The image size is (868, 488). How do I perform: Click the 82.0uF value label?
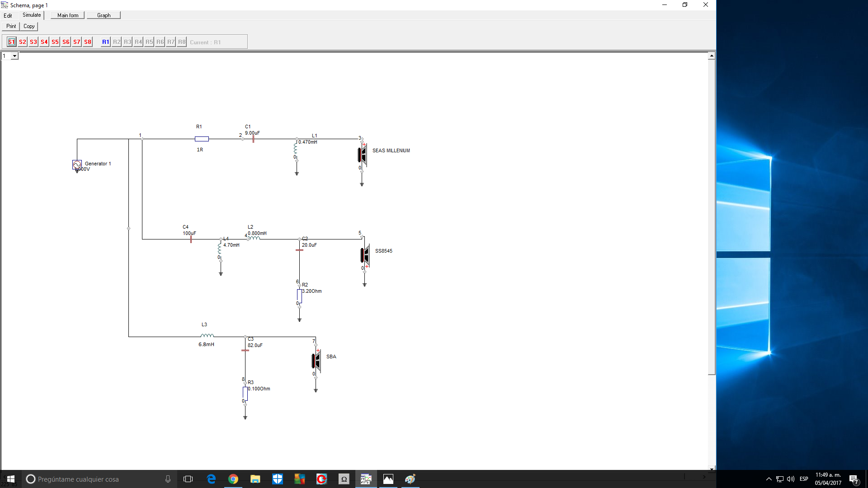coord(255,345)
